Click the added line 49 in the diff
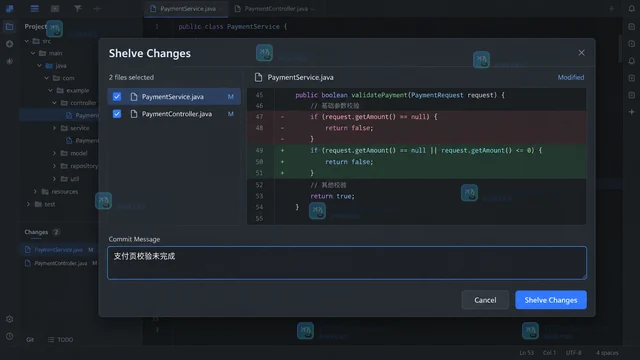 pos(417,150)
